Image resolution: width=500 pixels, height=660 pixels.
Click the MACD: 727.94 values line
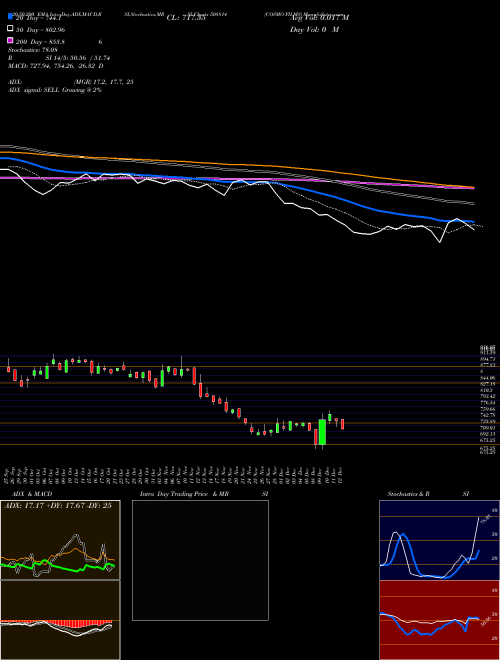56,66
